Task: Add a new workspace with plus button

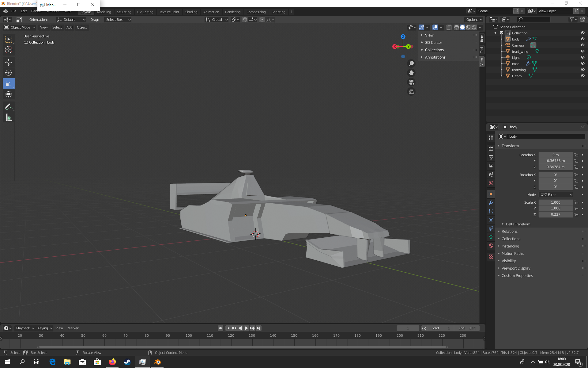Action: pos(292,12)
